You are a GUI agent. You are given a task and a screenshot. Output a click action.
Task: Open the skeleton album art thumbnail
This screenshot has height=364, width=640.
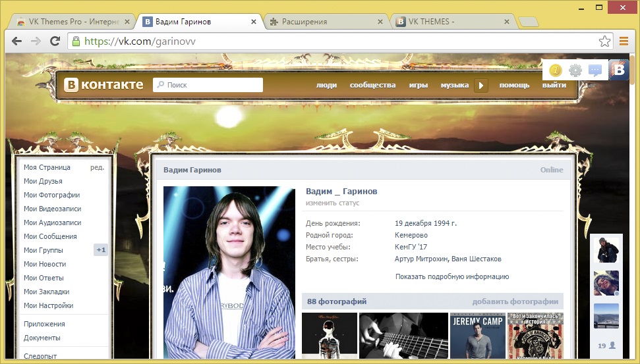[330, 336]
